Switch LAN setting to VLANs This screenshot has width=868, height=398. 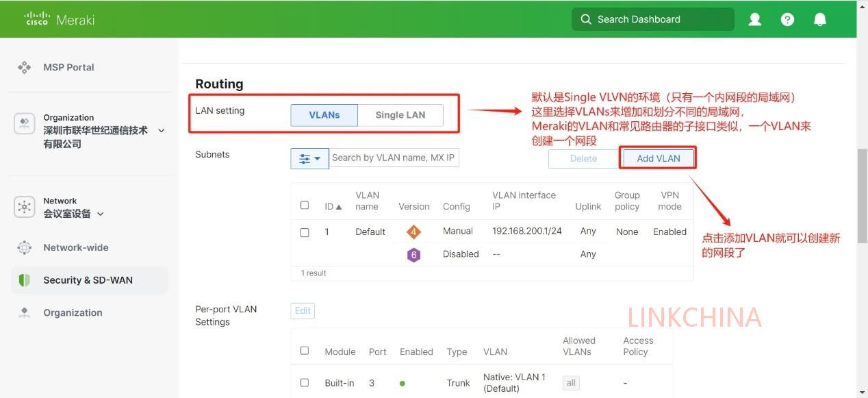[324, 115]
